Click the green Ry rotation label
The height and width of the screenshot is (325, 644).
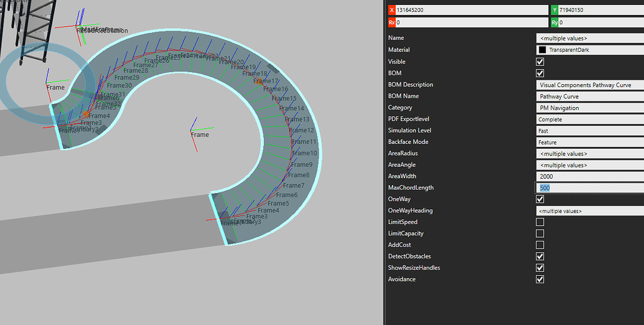click(x=555, y=22)
